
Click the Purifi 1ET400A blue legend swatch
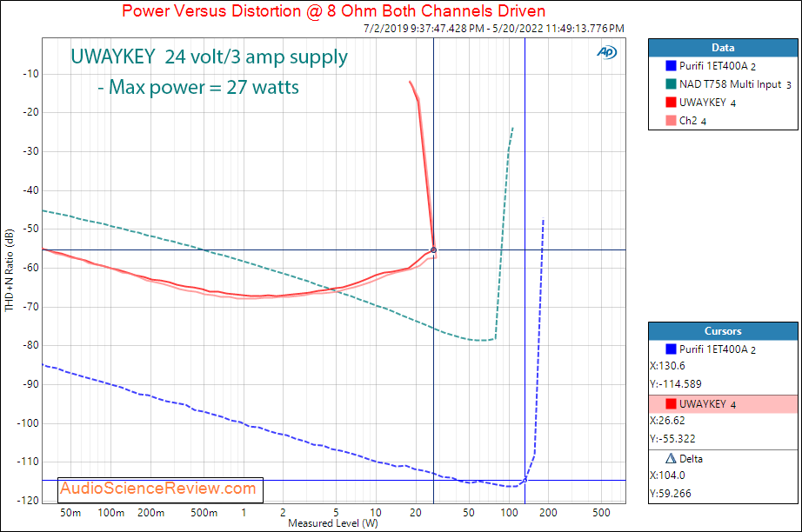[x=671, y=65]
